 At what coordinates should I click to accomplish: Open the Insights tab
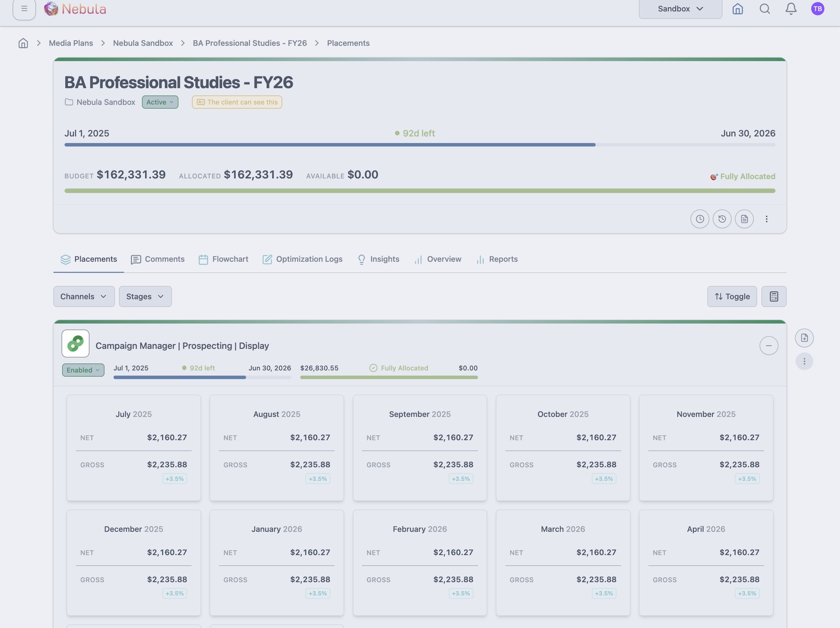[378, 259]
